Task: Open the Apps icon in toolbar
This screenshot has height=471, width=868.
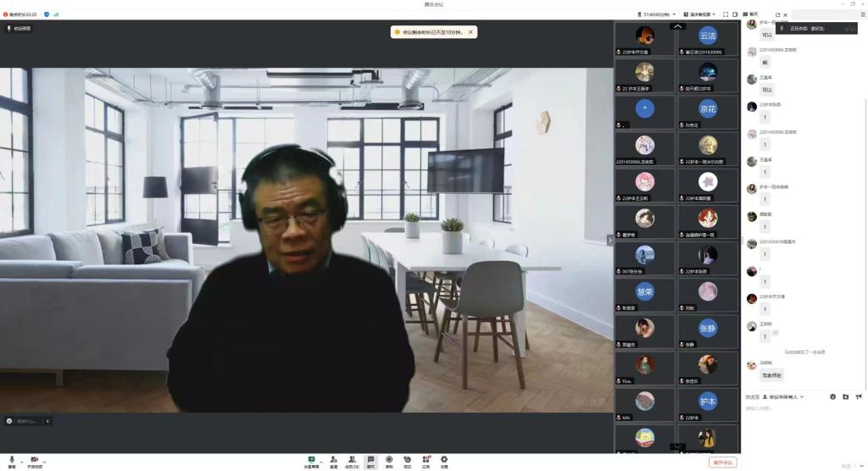Action: (x=426, y=460)
